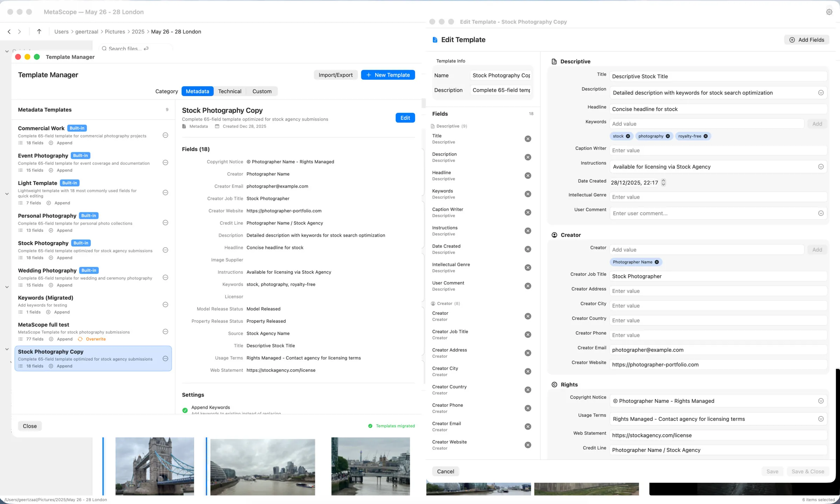Switch to the Technical category tab

pos(230,91)
